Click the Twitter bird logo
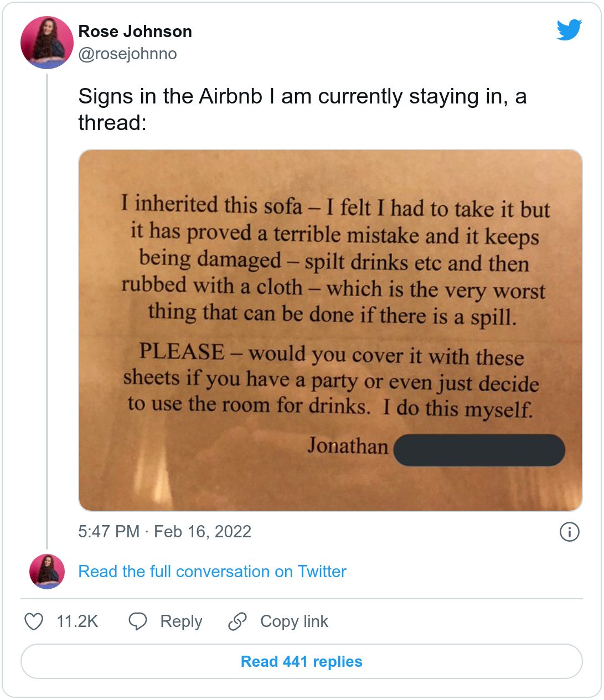The image size is (604, 700). click(x=569, y=30)
